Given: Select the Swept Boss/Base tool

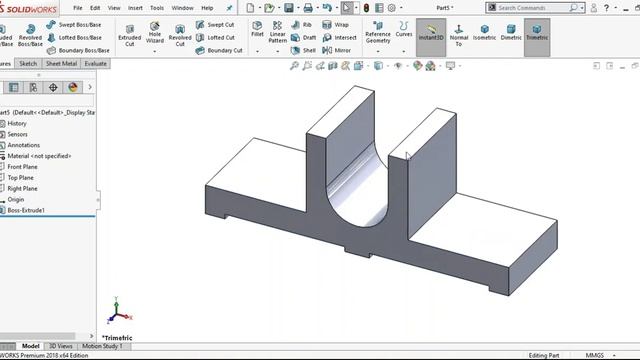Looking at the screenshot, I should pos(74,24).
